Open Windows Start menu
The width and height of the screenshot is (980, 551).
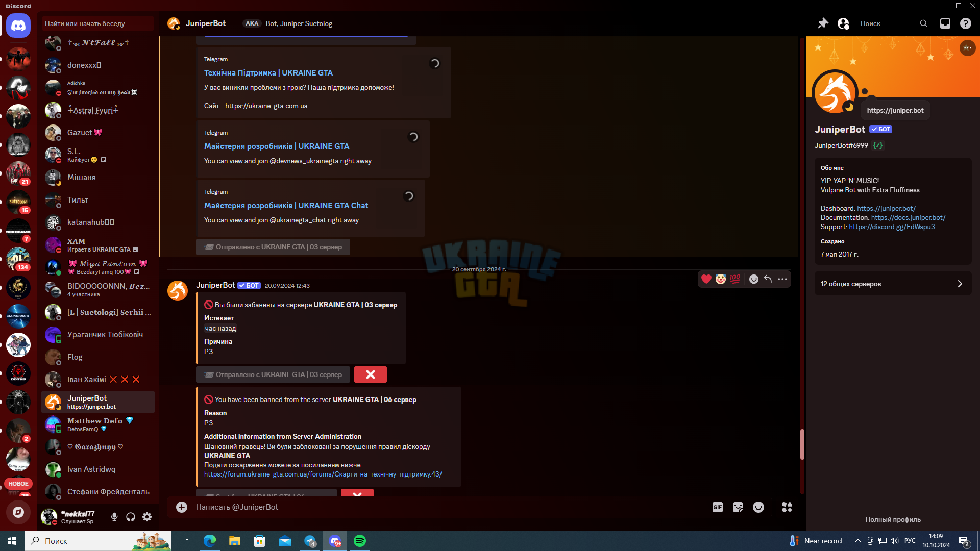(x=12, y=541)
